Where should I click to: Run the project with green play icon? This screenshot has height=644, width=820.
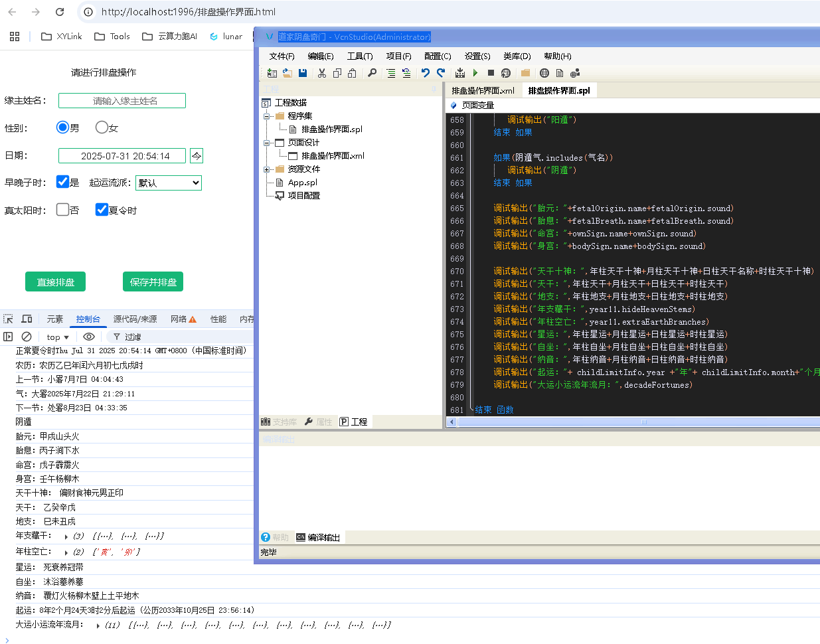pos(475,73)
